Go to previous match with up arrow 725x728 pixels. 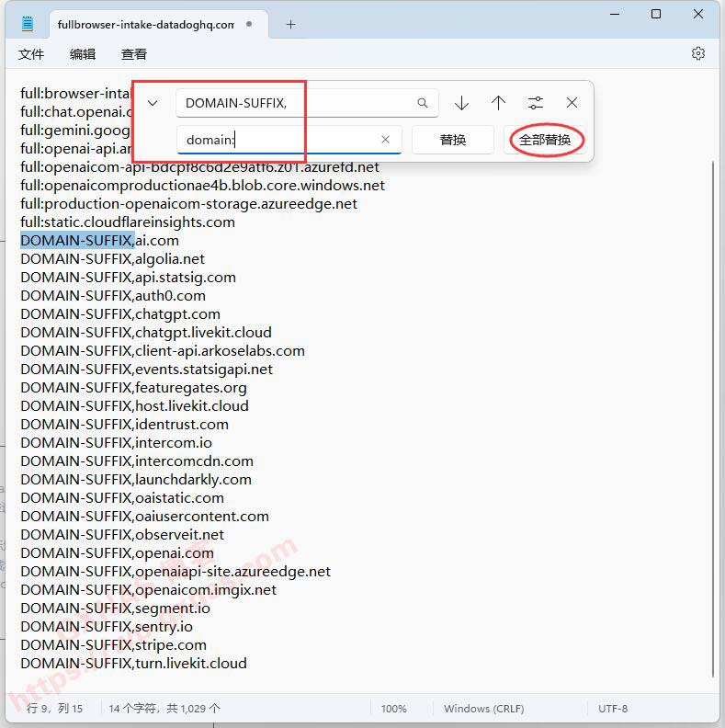498,103
